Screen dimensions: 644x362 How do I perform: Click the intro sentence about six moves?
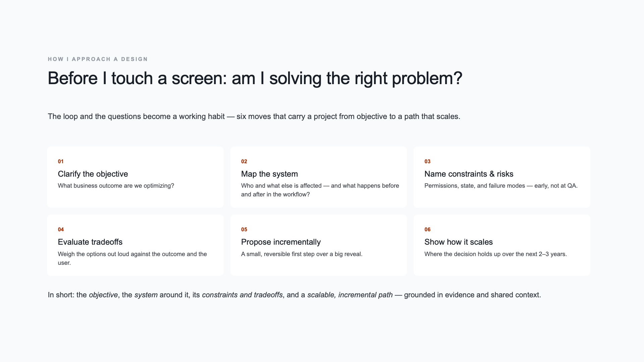click(254, 116)
